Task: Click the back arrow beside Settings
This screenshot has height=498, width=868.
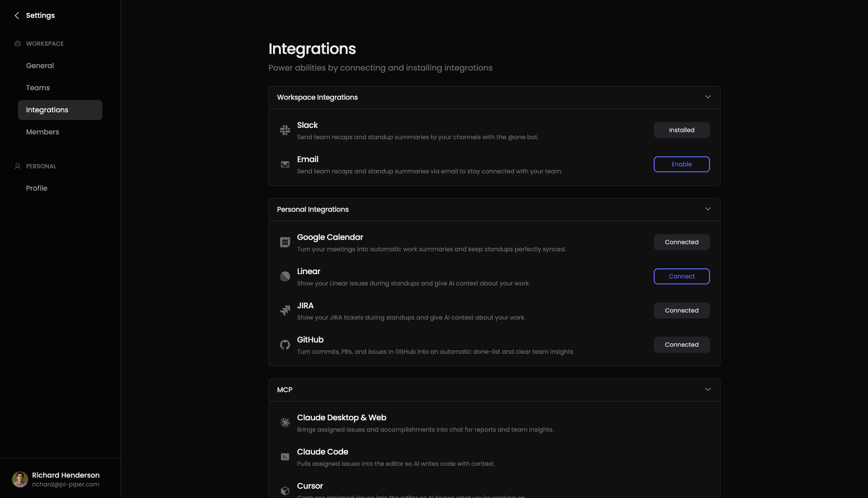Action: click(x=17, y=15)
